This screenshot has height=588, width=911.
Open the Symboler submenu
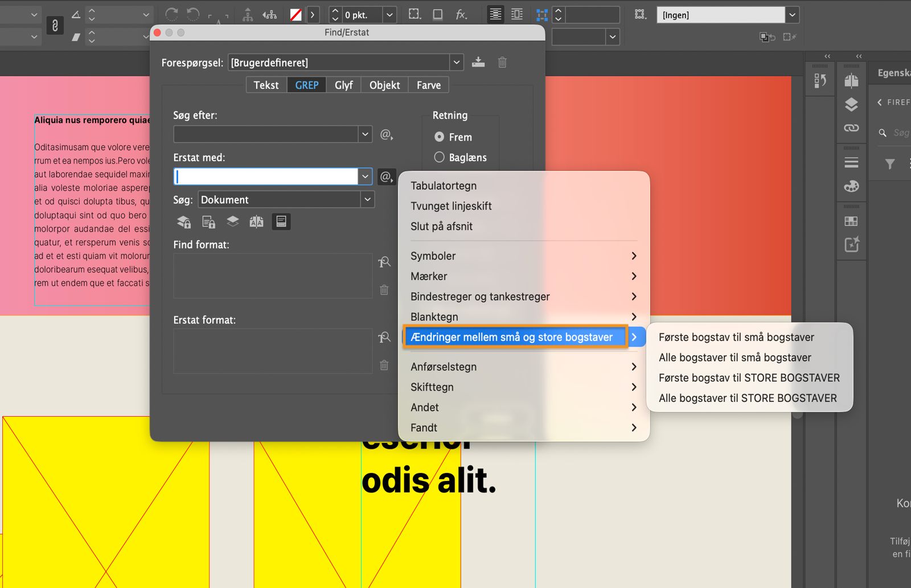524,256
